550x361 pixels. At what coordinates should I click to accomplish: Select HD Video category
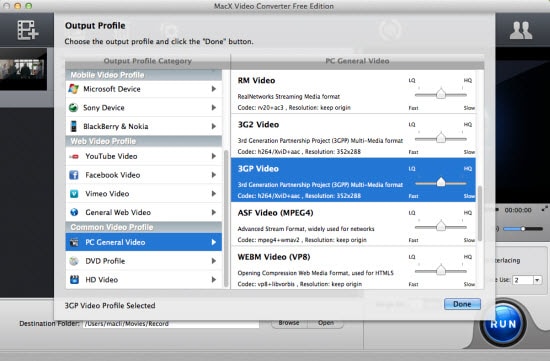144,280
